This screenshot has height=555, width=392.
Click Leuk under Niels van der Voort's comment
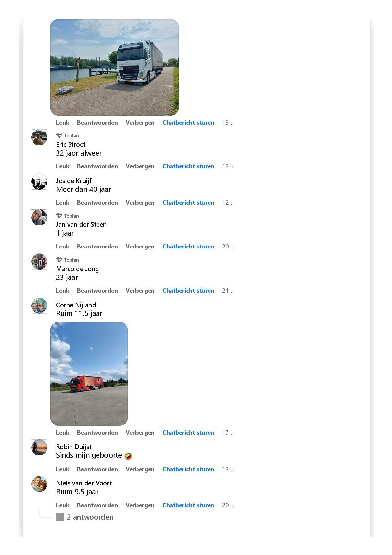click(x=62, y=505)
